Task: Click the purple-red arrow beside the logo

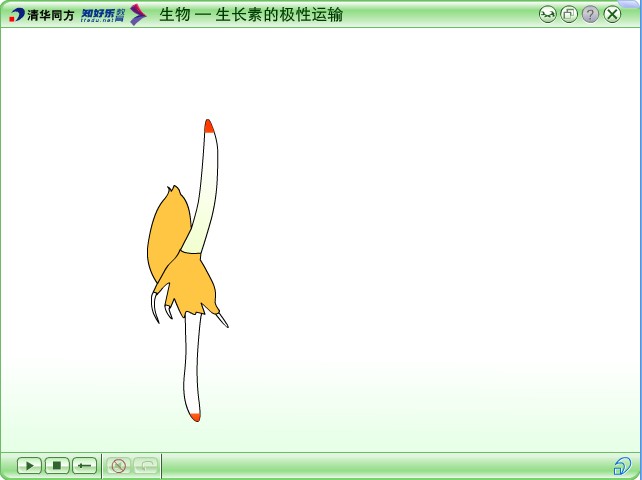Action: tap(138, 15)
